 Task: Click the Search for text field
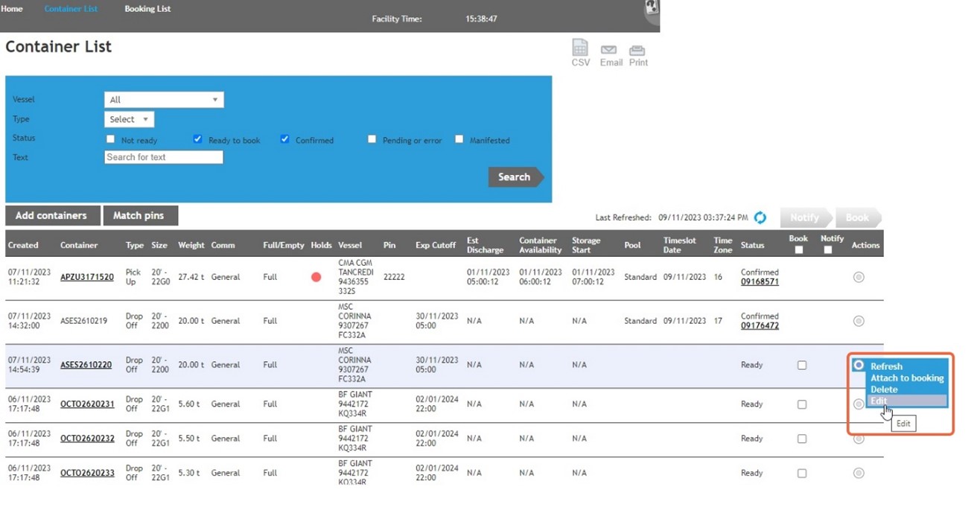(x=164, y=157)
